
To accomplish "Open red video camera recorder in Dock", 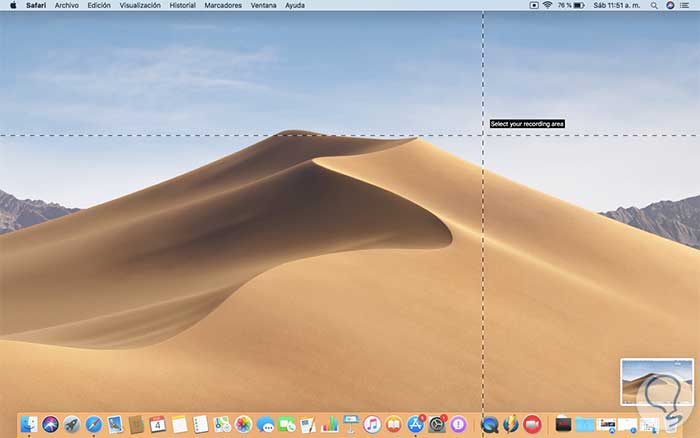I will click(532, 424).
